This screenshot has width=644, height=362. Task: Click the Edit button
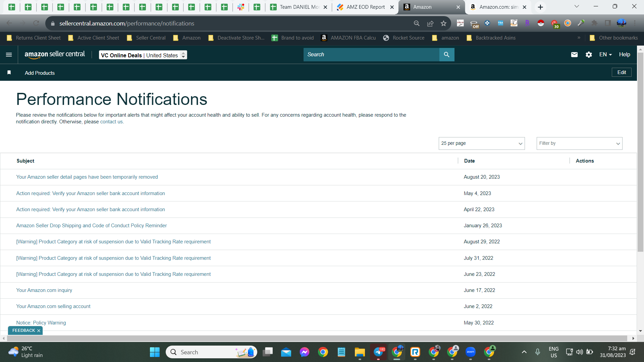click(622, 72)
